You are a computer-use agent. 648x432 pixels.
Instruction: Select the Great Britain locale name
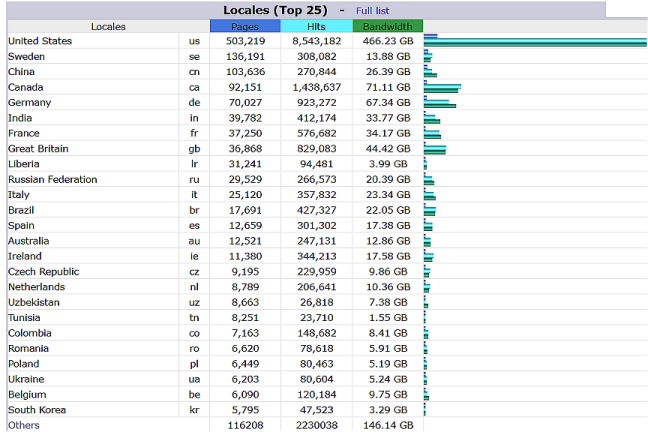[x=38, y=148]
